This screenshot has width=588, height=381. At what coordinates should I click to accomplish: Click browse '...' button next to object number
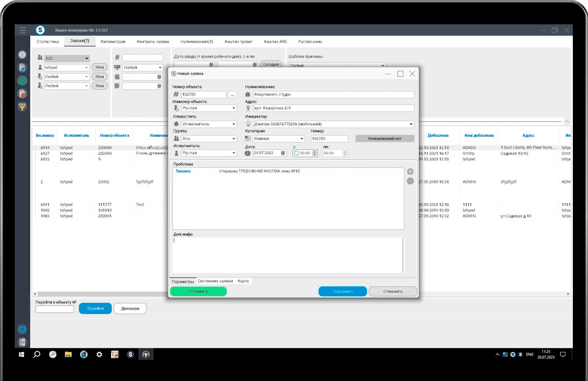pyautogui.click(x=232, y=95)
